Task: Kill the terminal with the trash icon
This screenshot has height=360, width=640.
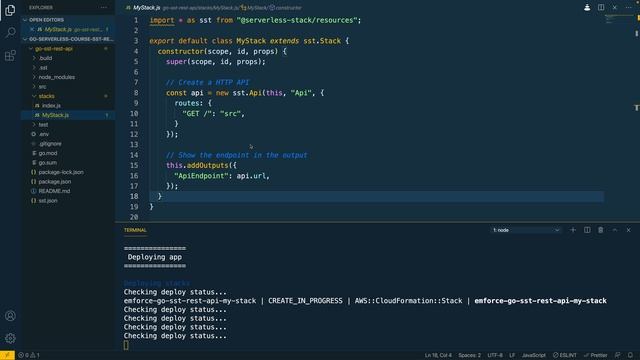Action: [601, 230]
